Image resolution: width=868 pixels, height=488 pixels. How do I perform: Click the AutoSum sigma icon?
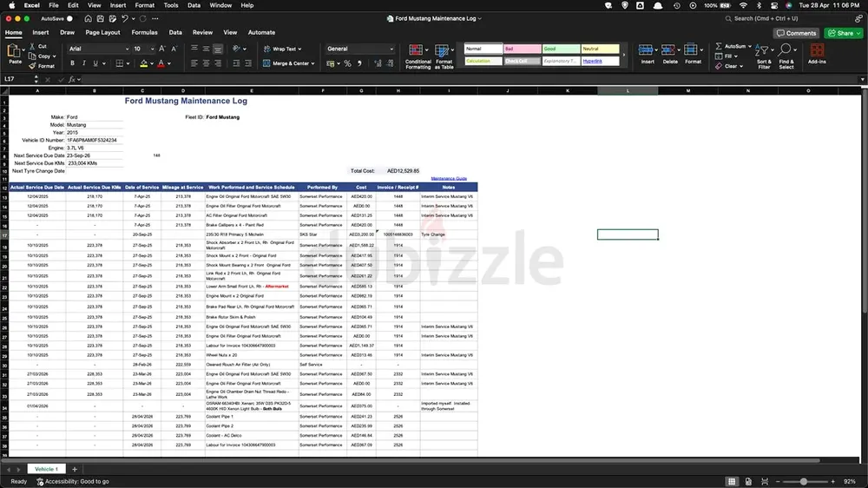click(719, 46)
